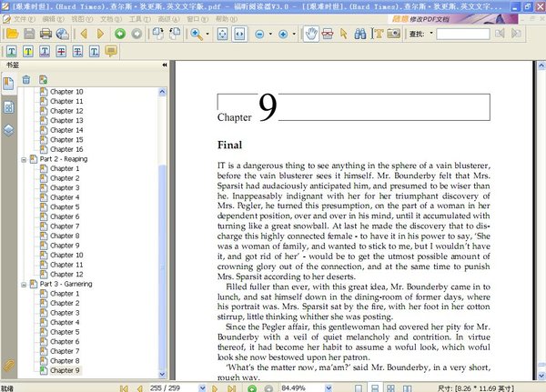
Task: Go to next page using yellow right arrow in top toolbar
Action: (x=100, y=34)
